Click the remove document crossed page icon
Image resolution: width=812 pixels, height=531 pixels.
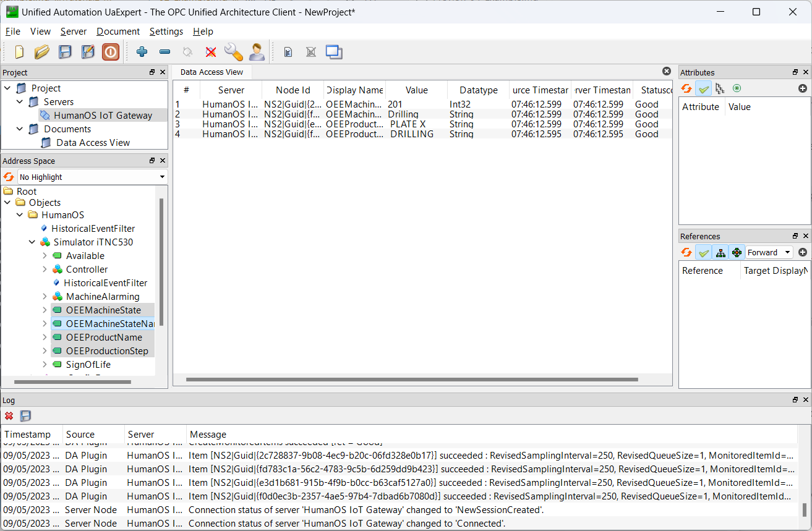click(311, 52)
